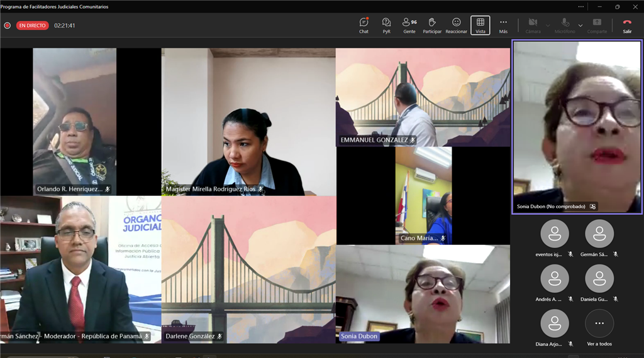Image resolution: width=644 pixels, height=358 pixels.
Task: Leave the meeting with Salir
Action: [627, 25]
